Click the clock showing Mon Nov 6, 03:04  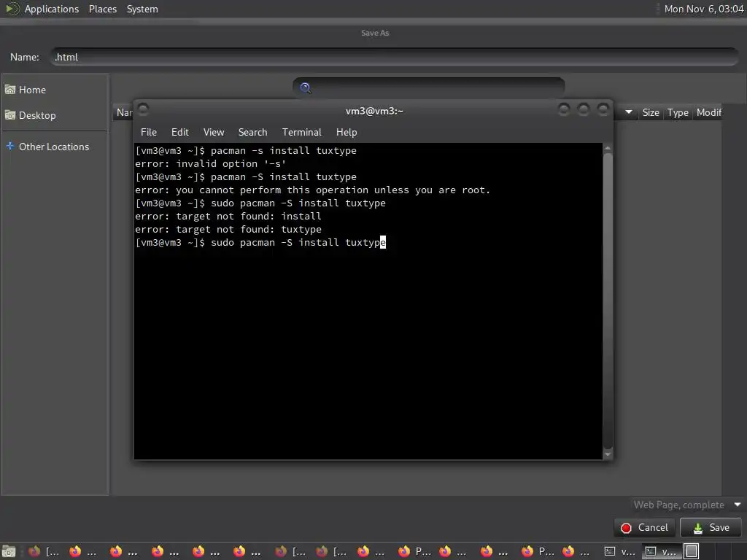pos(704,9)
